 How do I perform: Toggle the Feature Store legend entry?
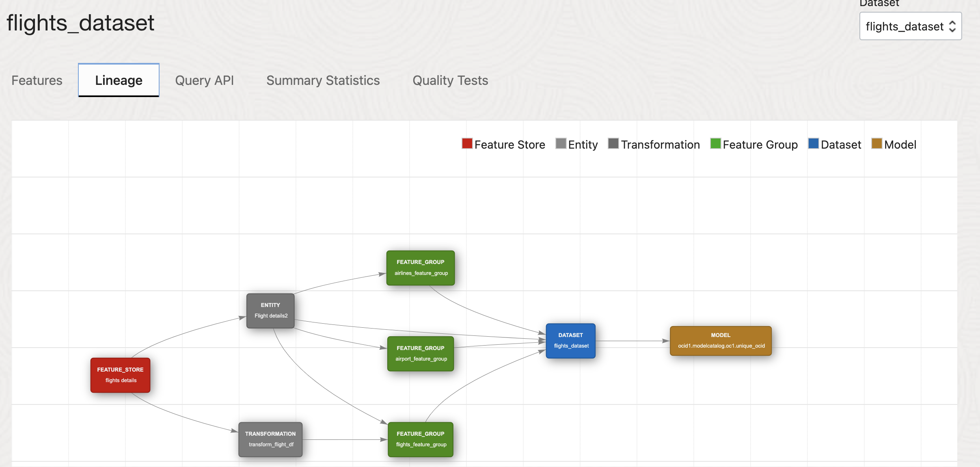pos(503,144)
